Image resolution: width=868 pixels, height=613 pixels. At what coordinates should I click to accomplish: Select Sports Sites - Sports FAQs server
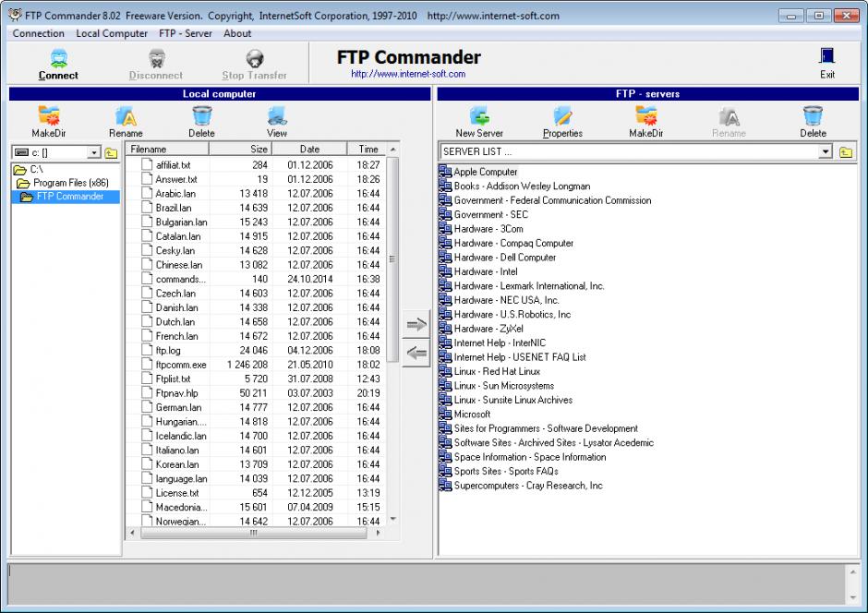[506, 472]
